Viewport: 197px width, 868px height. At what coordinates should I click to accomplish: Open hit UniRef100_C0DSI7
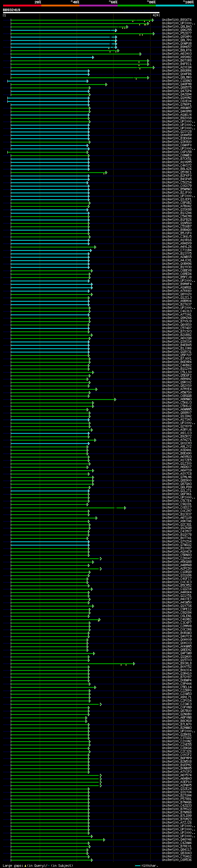tap(177, 508)
